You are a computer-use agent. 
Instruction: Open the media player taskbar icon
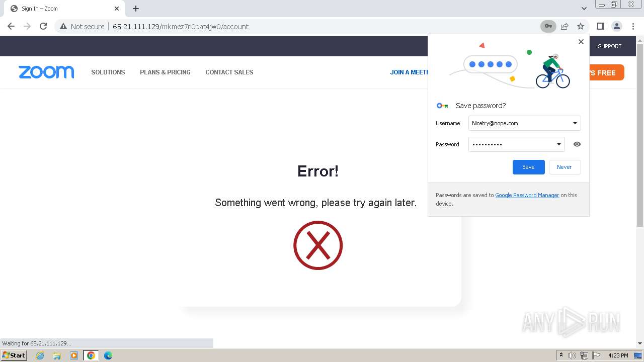point(74,355)
